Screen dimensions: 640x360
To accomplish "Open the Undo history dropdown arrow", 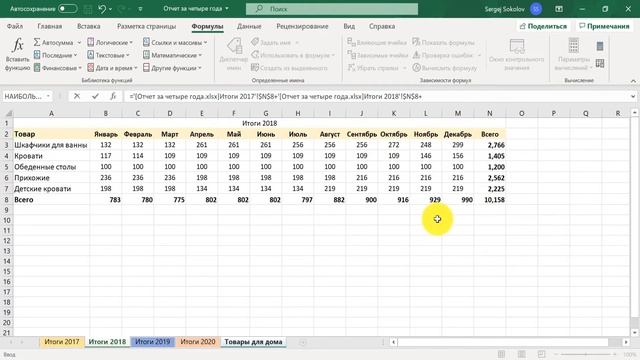I will coord(111,9).
